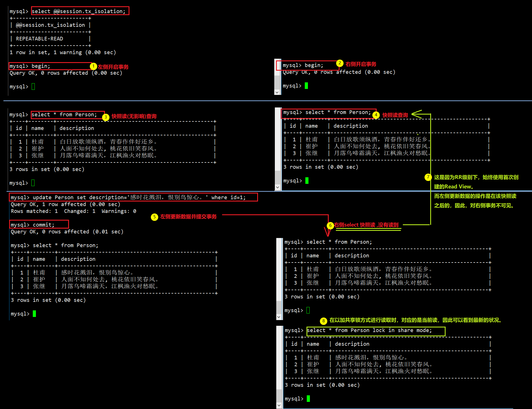Click green cursor under right begin; output
This screenshot has width=532, height=409.
tap(306, 86)
